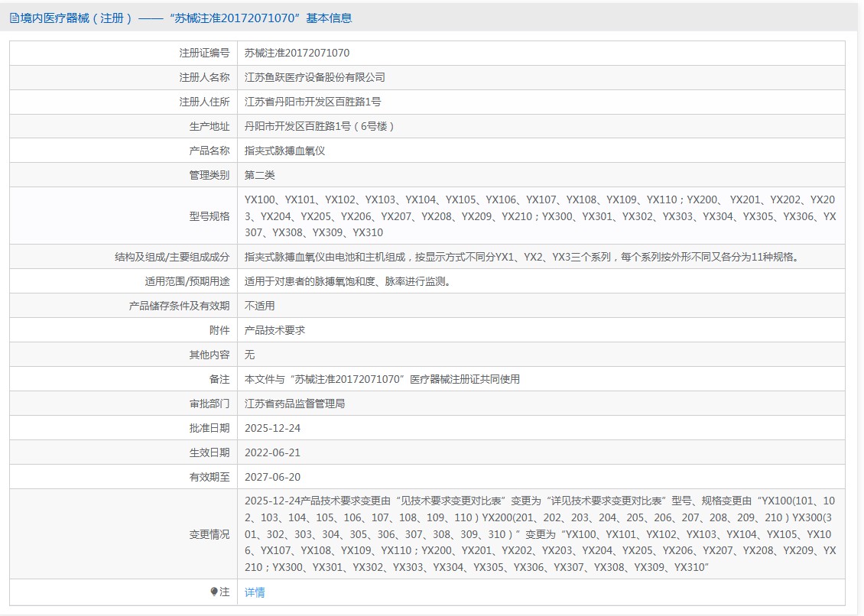This screenshot has width=864, height=616.
Task: Click intended use text 适用于对患者的脉搏氧饱和度
Action: pos(348,281)
